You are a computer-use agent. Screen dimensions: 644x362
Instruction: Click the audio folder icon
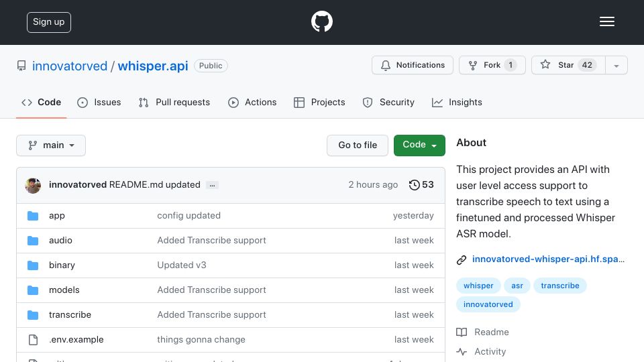click(33, 241)
